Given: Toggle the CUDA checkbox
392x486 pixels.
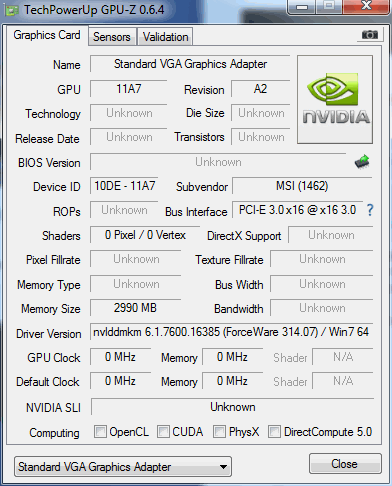Looking at the screenshot, I should pos(163,431).
